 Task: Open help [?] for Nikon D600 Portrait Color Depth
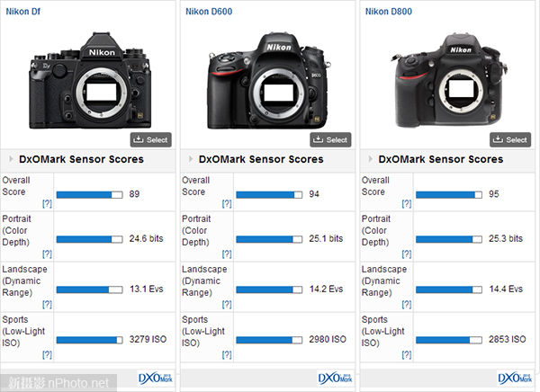click(x=227, y=254)
